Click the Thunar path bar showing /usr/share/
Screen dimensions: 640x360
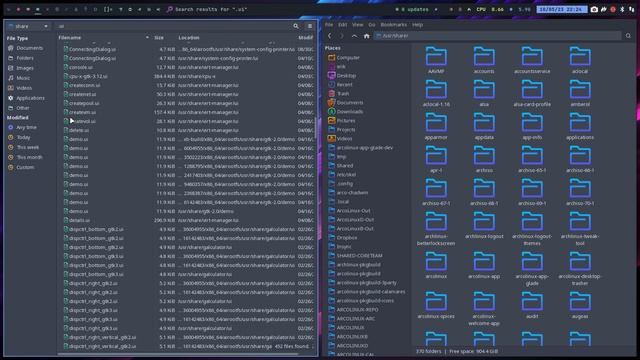point(498,36)
